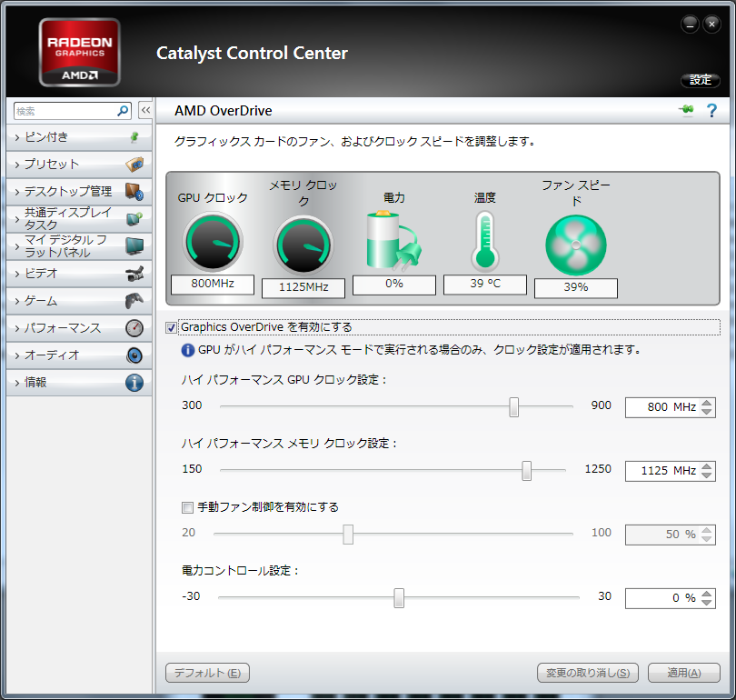736x700 pixels.
Task: Open help with the question mark icon
Action: click(x=711, y=111)
